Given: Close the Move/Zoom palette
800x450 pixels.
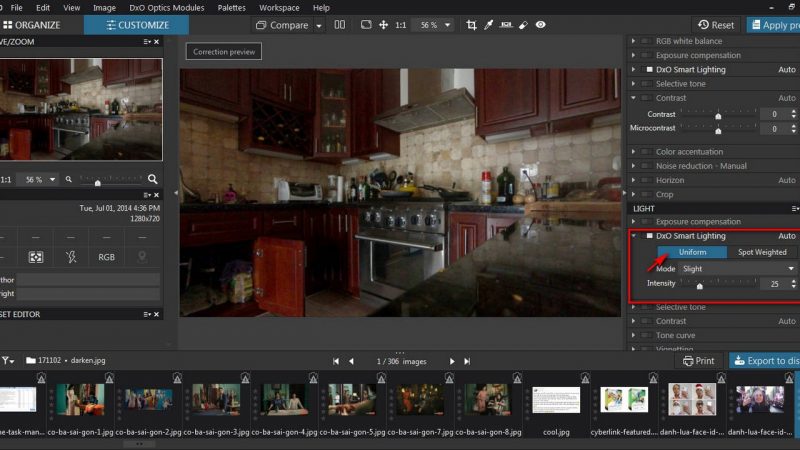Looking at the screenshot, I should pyautogui.click(x=157, y=42).
